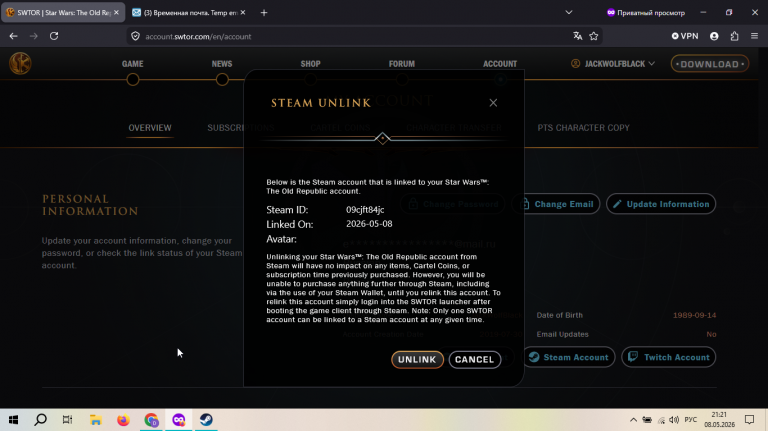Open the browser hamburger menu
Viewport: 768px width, 431px height.
coord(754,36)
